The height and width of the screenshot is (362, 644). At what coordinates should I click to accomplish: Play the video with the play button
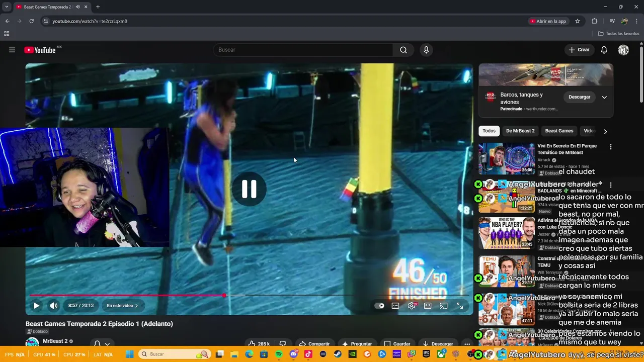[x=36, y=305]
